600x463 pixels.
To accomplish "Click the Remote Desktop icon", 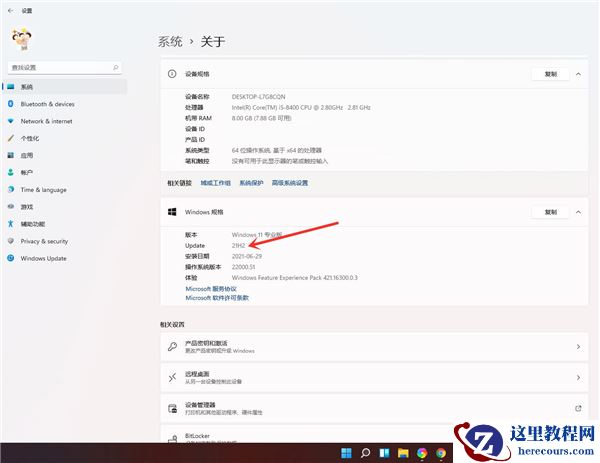I will point(172,378).
